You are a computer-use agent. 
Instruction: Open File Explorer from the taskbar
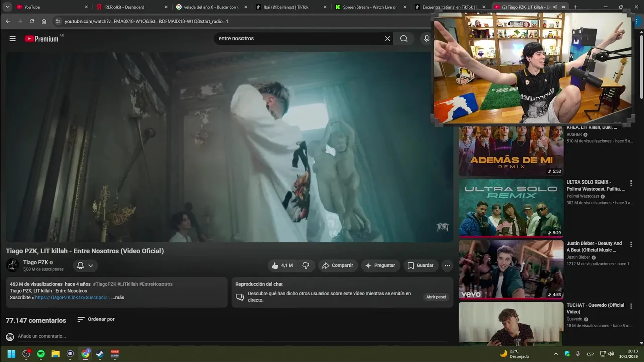pyautogui.click(x=55, y=354)
